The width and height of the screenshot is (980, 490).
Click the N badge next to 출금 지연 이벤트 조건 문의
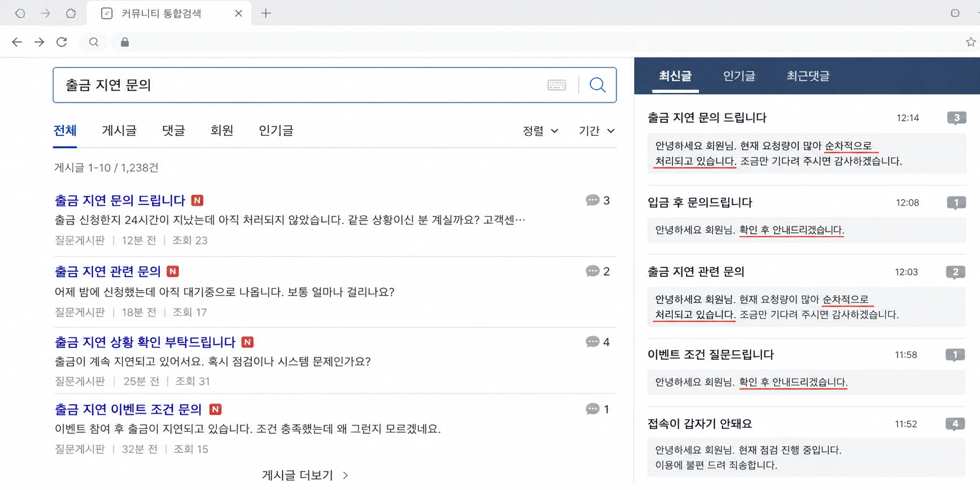pos(215,409)
